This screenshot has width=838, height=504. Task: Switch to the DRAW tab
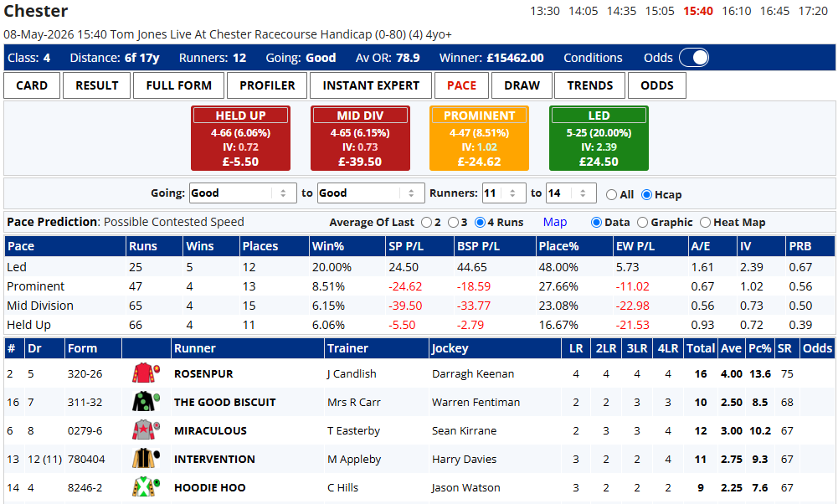[x=522, y=85]
